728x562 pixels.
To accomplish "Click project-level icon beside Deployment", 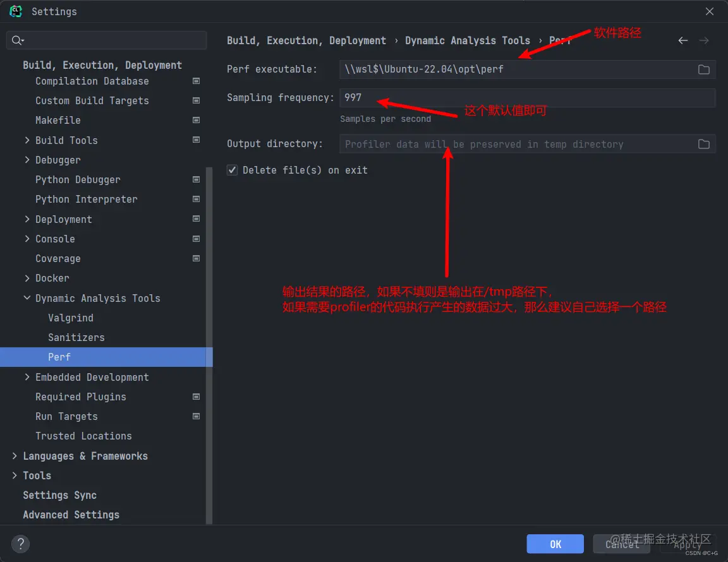I will (x=197, y=218).
